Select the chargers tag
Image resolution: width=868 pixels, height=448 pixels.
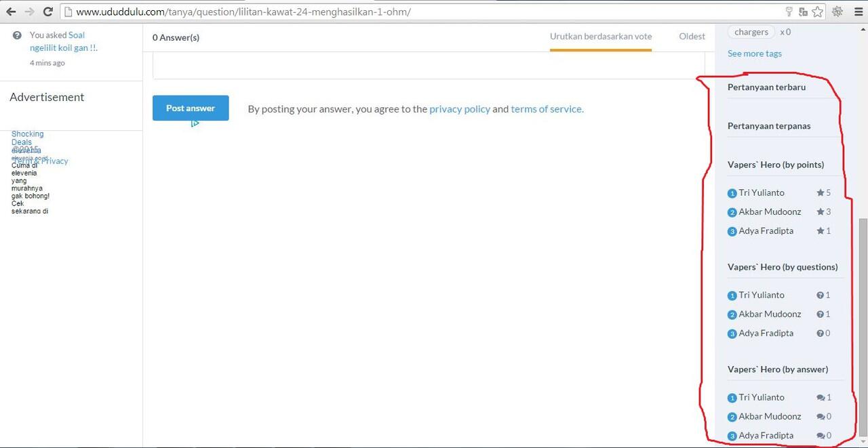point(751,32)
